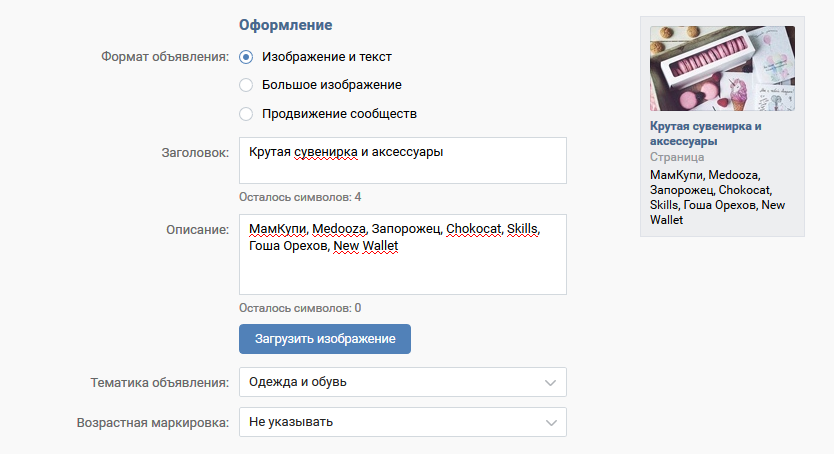
Task: Click the macarons ad preview image
Action: [722, 68]
